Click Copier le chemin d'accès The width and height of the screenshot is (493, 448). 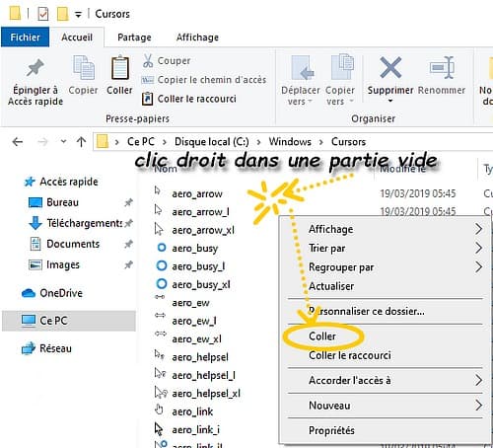tap(204, 80)
